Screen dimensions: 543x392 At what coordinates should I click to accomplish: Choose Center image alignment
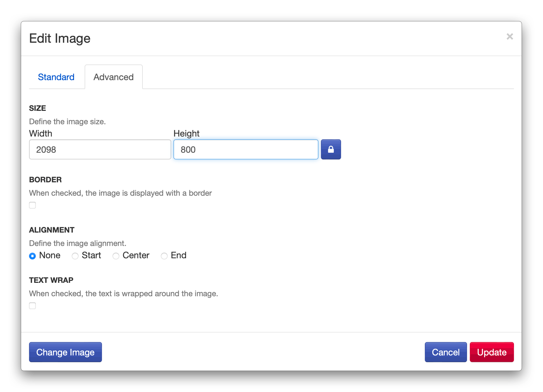(x=116, y=256)
